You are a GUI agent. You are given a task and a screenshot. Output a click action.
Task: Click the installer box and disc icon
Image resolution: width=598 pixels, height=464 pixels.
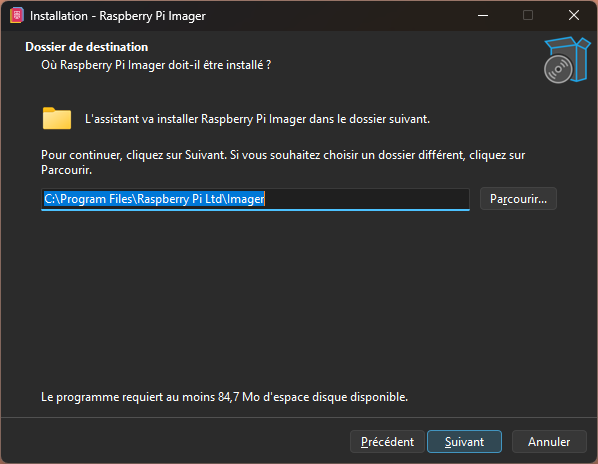566,59
